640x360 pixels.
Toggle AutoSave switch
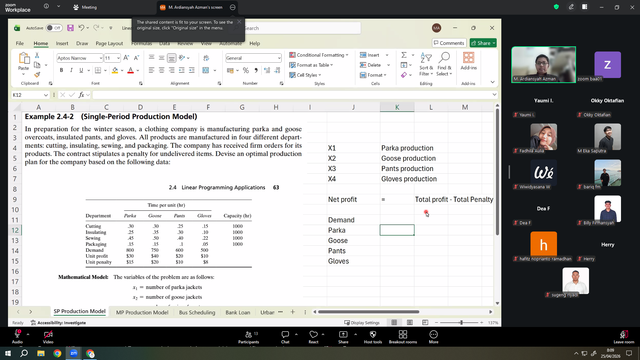coord(54,28)
